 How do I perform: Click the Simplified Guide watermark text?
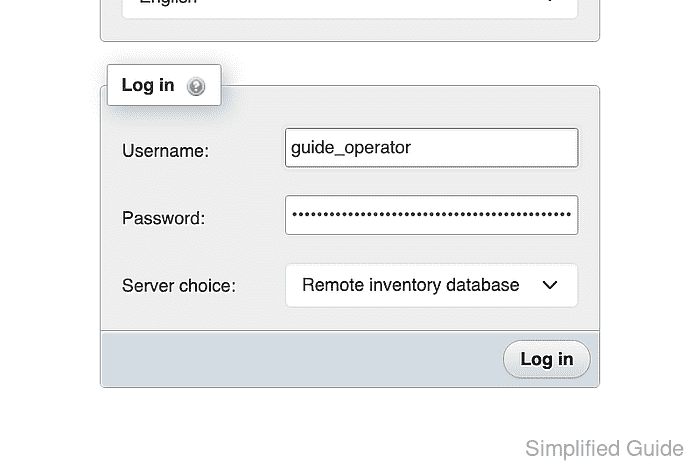click(604, 448)
